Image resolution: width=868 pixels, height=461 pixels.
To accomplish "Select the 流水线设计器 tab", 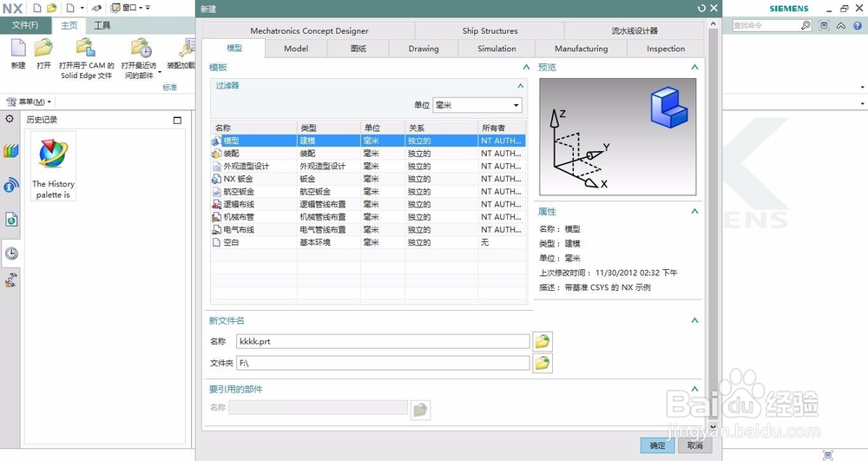I will (x=635, y=31).
